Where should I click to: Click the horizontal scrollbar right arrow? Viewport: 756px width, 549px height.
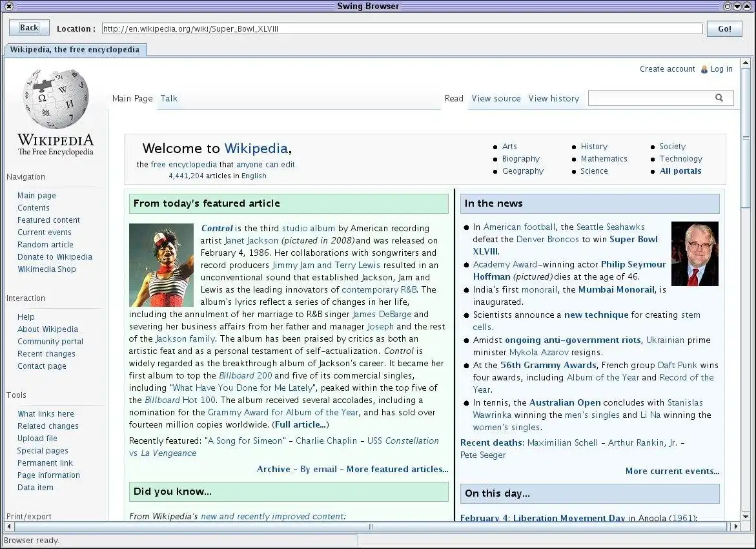pos(736,526)
